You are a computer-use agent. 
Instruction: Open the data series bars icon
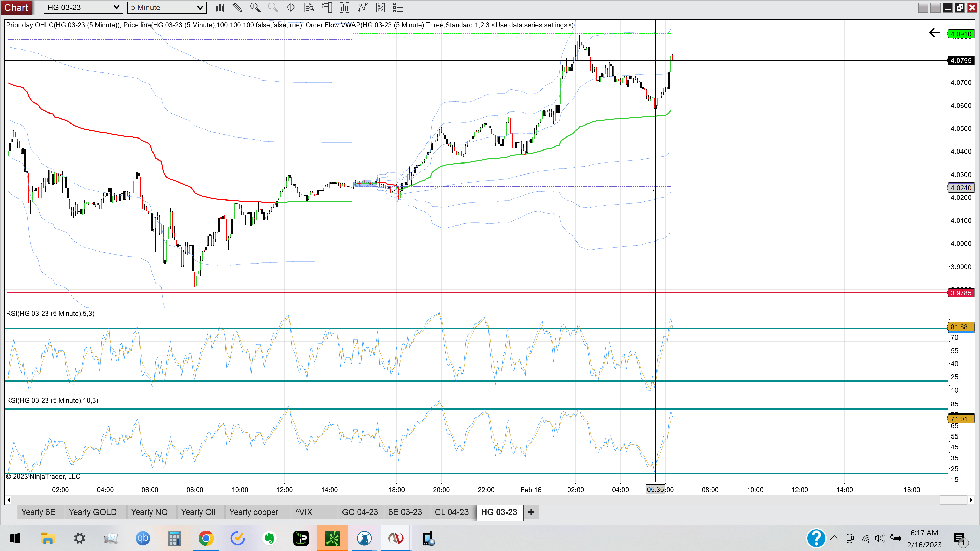[x=344, y=8]
